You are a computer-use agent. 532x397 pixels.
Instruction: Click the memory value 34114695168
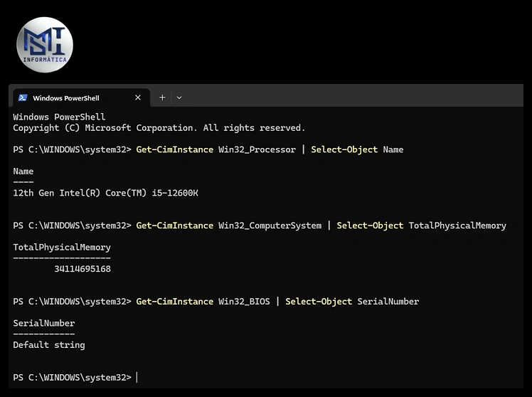(83, 269)
